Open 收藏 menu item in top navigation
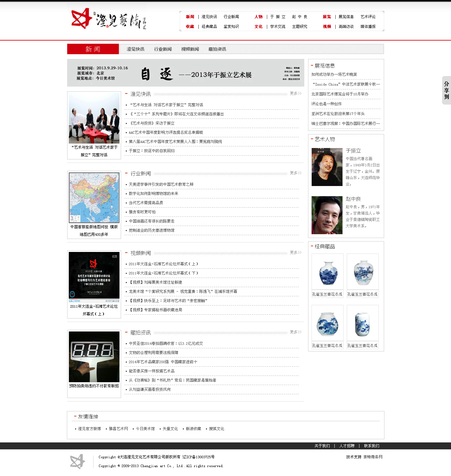The height and width of the screenshot is (476, 451). [x=190, y=27]
